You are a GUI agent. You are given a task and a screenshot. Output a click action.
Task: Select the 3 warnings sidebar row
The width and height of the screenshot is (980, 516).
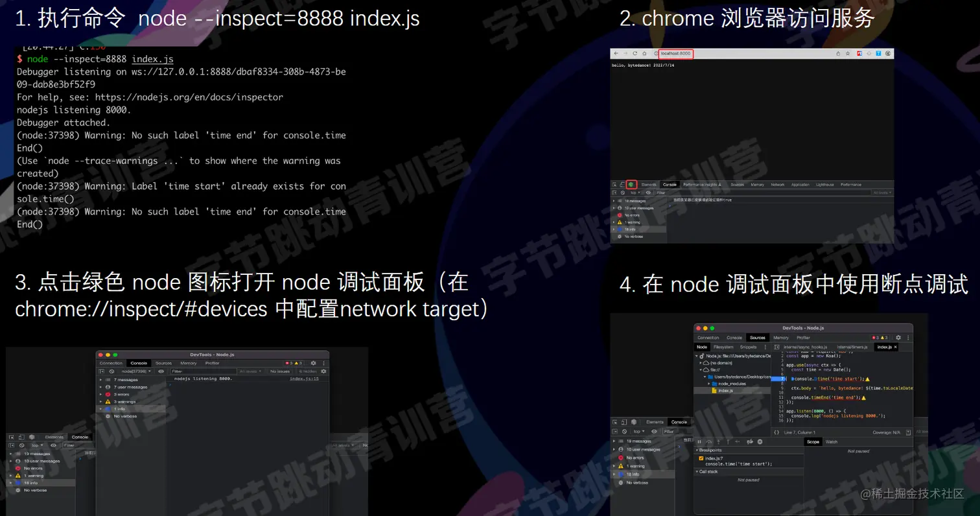[131, 402]
